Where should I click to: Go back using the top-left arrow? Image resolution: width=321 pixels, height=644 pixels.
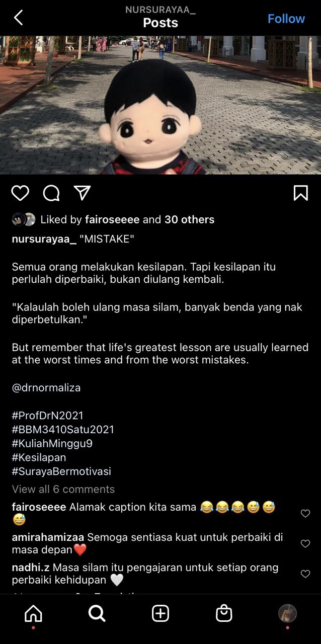tap(18, 18)
